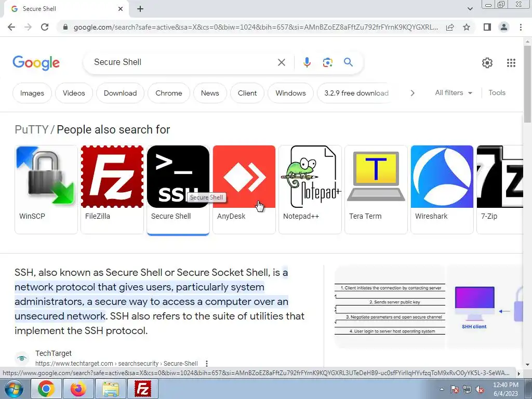
Task: Open the clock showing 12:40 PM
Action: 506,389
